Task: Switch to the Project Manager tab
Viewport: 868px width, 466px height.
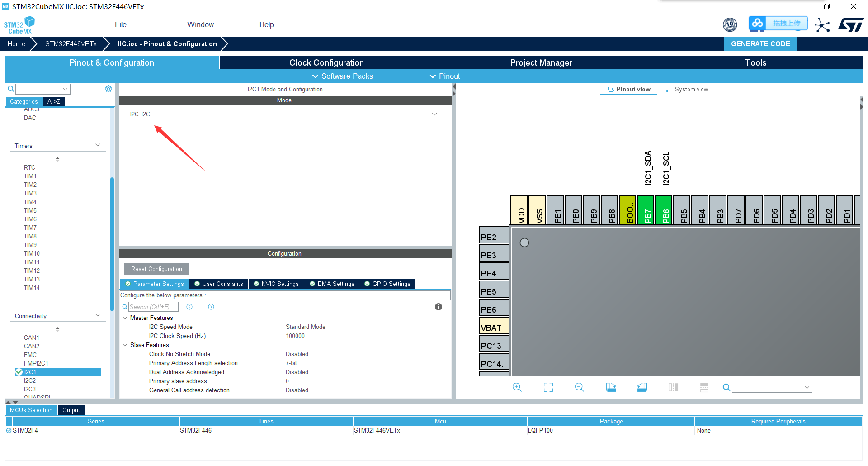Action: click(x=541, y=62)
